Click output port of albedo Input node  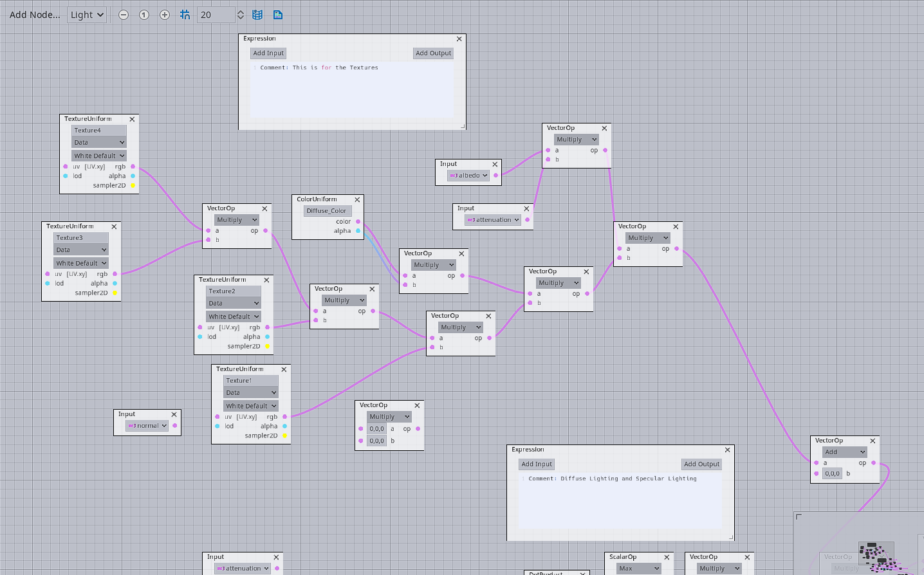tap(495, 176)
